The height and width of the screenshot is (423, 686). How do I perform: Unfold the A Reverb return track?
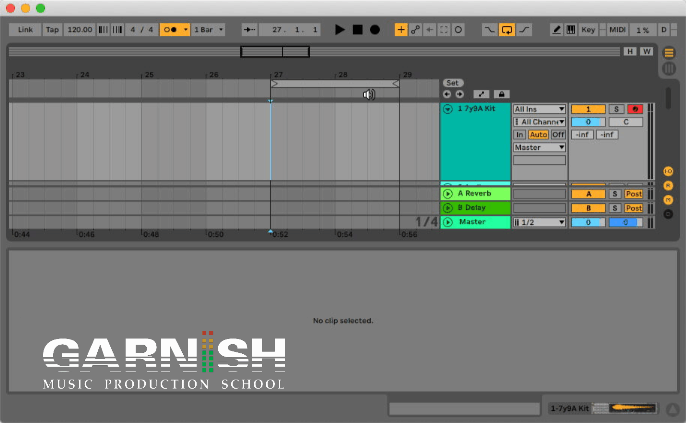[x=448, y=193]
